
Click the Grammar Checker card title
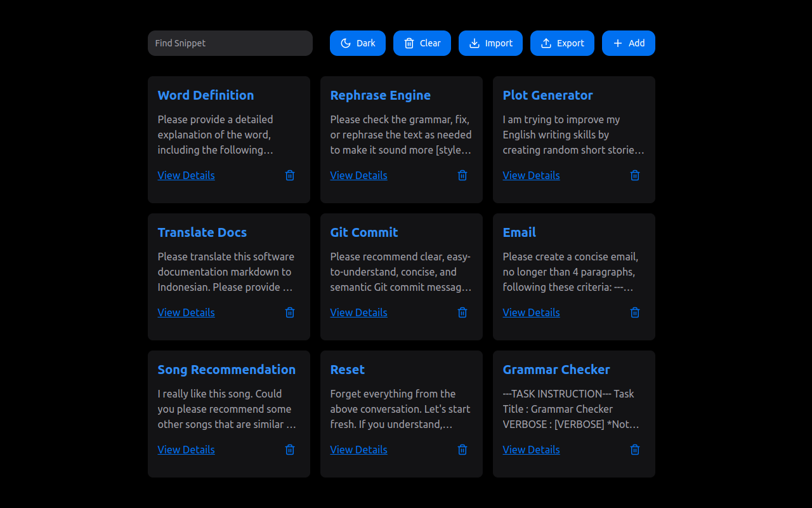point(556,370)
